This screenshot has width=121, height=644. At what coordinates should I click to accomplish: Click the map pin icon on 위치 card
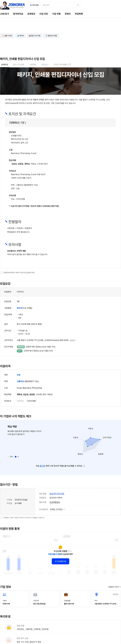96,595
